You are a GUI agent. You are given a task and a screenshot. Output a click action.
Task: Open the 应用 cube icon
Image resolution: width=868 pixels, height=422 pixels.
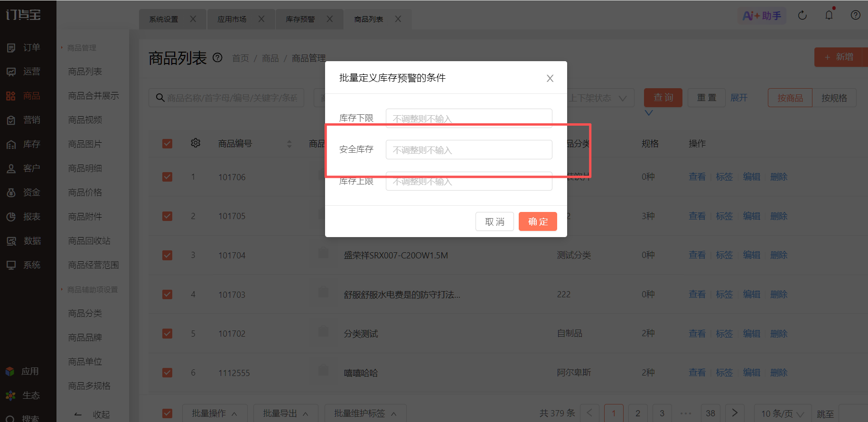(10, 371)
